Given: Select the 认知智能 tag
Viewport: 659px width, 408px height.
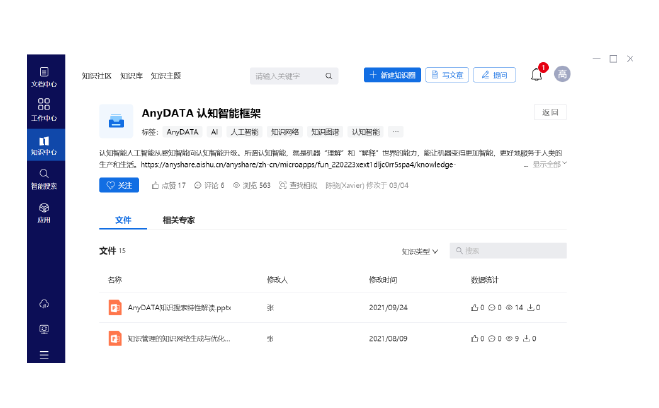Looking at the screenshot, I should tap(366, 132).
